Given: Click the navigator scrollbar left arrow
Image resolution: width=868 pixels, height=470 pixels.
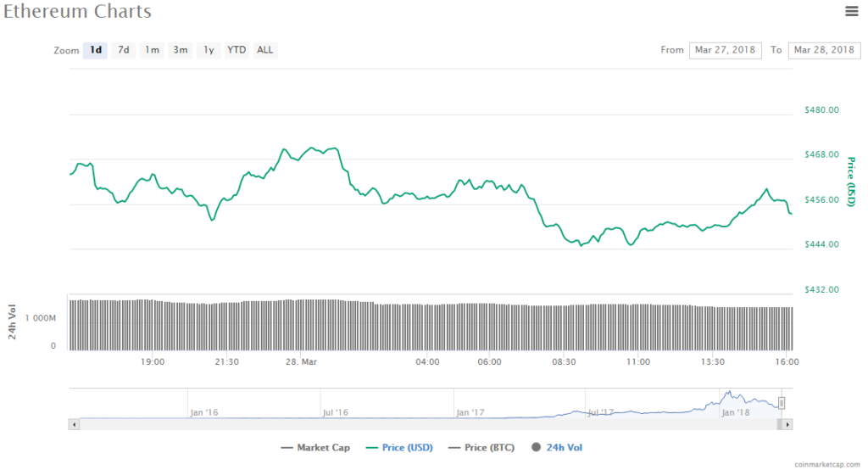Looking at the screenshot, I should pyautogui.click(x=74, y=423).
